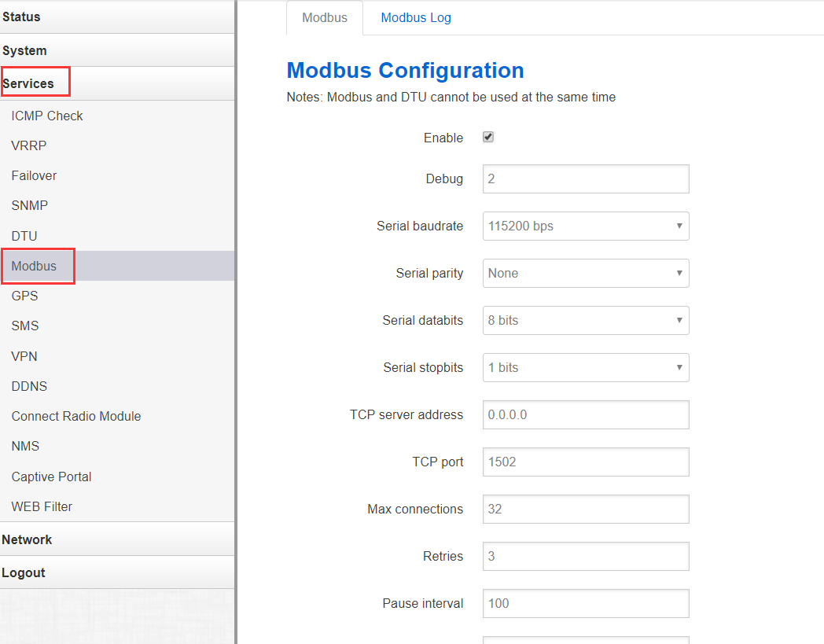The width and height of the screenshot is (824, 644).
Task: Uncheck the Modbus Enable checkbox
Action: 488,138
